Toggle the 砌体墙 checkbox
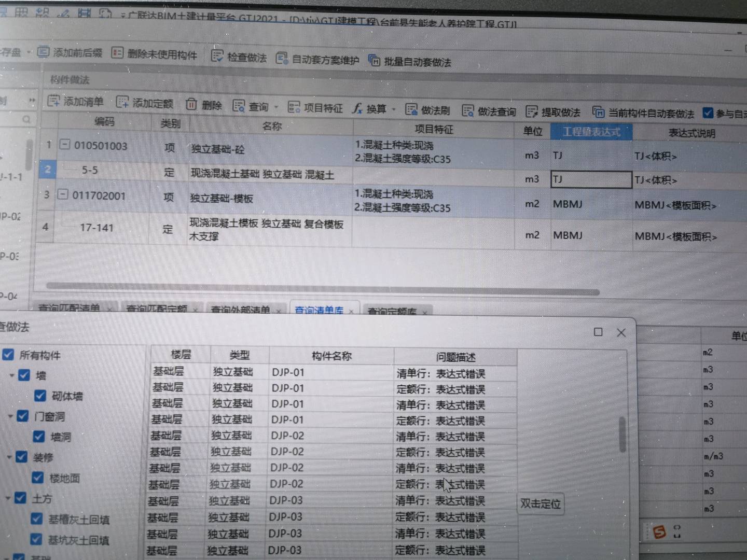Screen dimensions: 747x560 40,396
